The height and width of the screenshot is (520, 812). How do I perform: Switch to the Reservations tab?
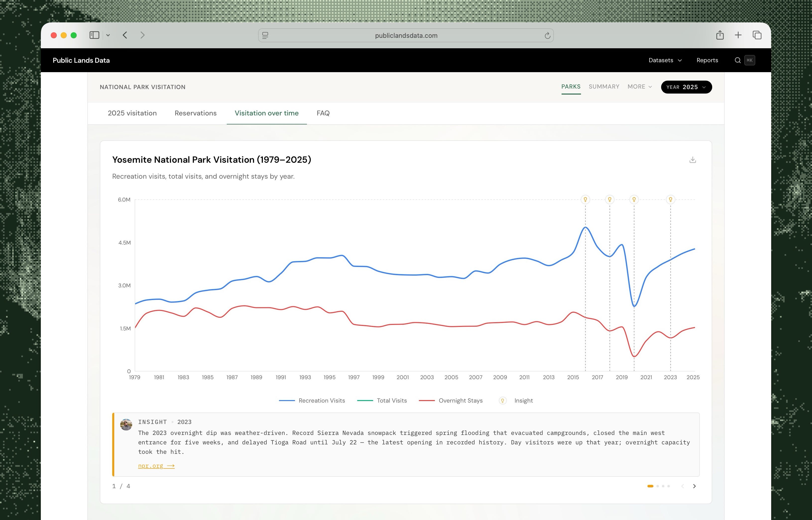coord(196,113)
